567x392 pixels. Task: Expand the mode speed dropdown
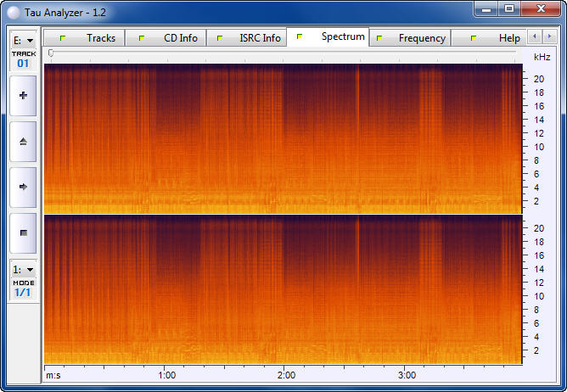[x=23, y=269]
